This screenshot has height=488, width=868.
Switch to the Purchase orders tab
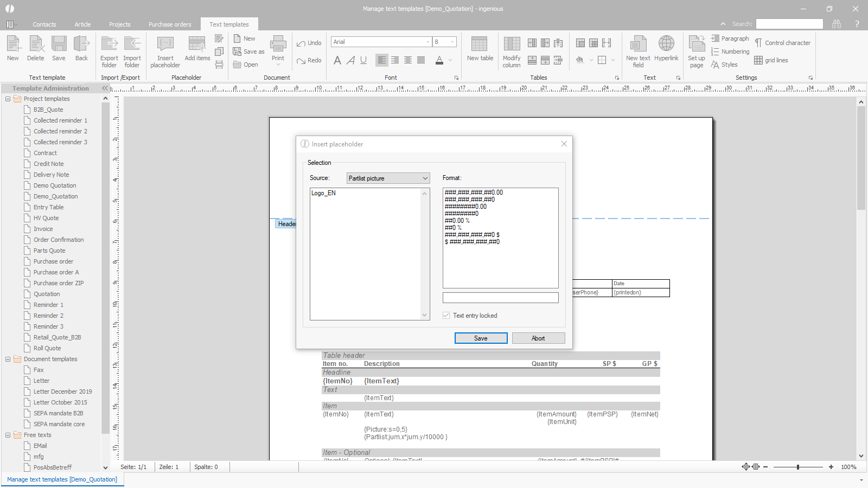click(170, 24)
